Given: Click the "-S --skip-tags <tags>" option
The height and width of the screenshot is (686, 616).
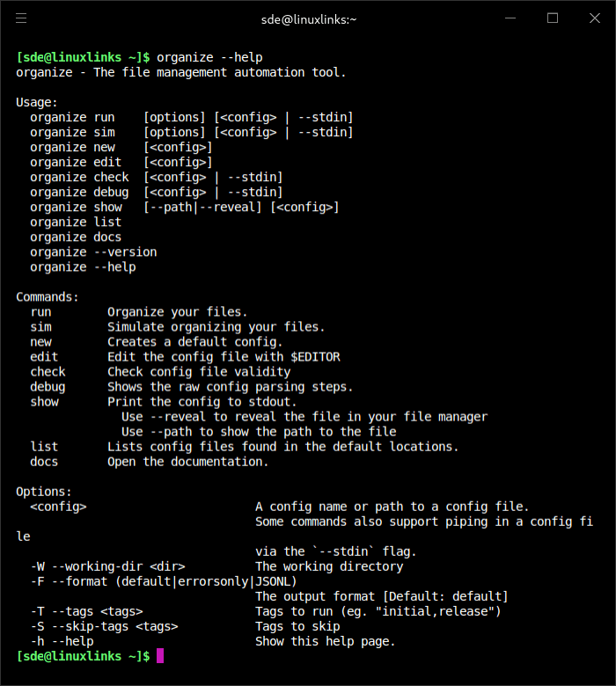Looking at the screenshot, I should pos(104,626).
